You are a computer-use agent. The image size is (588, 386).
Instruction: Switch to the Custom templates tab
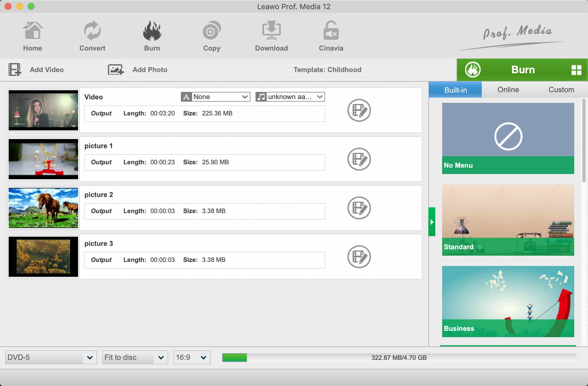[x=561, y=90]
